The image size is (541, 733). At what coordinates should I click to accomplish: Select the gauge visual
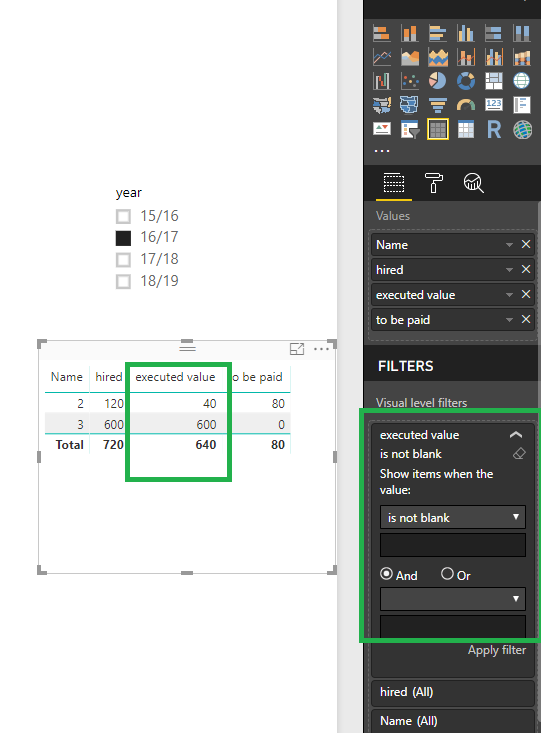tap(466, 105)
